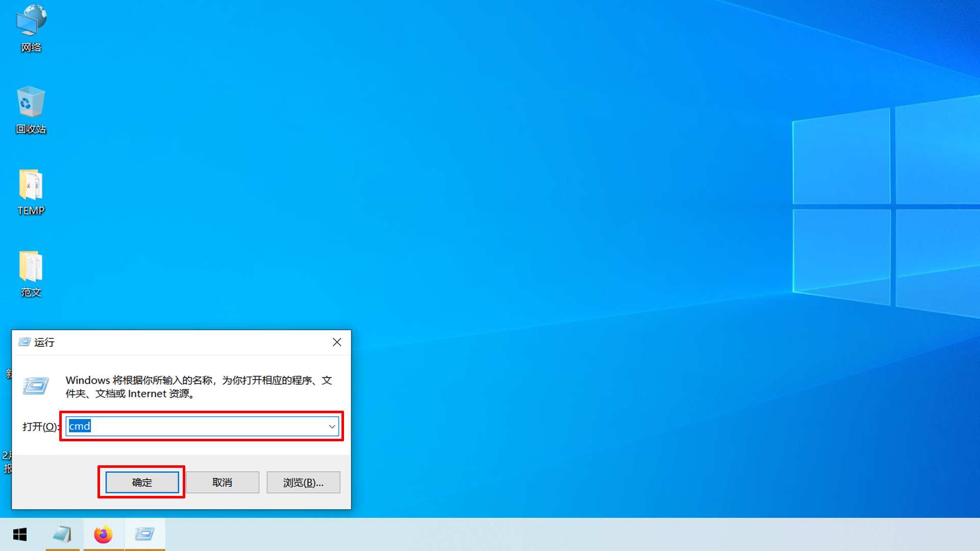Select the 网络 desktop icon
The image size is (980, 551).
[x=31, y=28]
